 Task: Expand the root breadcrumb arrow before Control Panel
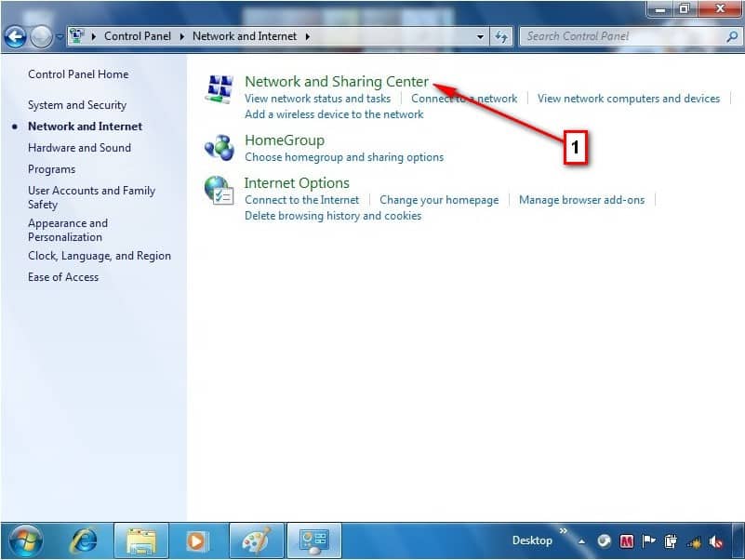pyautogui.click(x=94, y=36)
